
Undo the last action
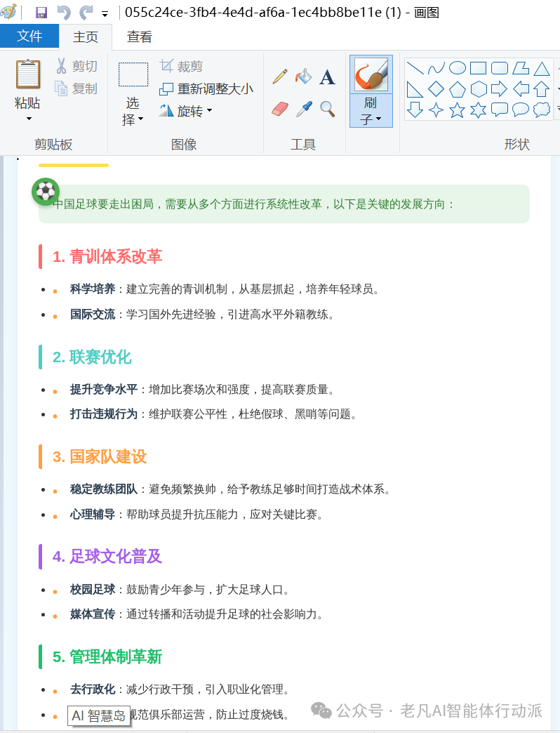[x=64, y=13]
